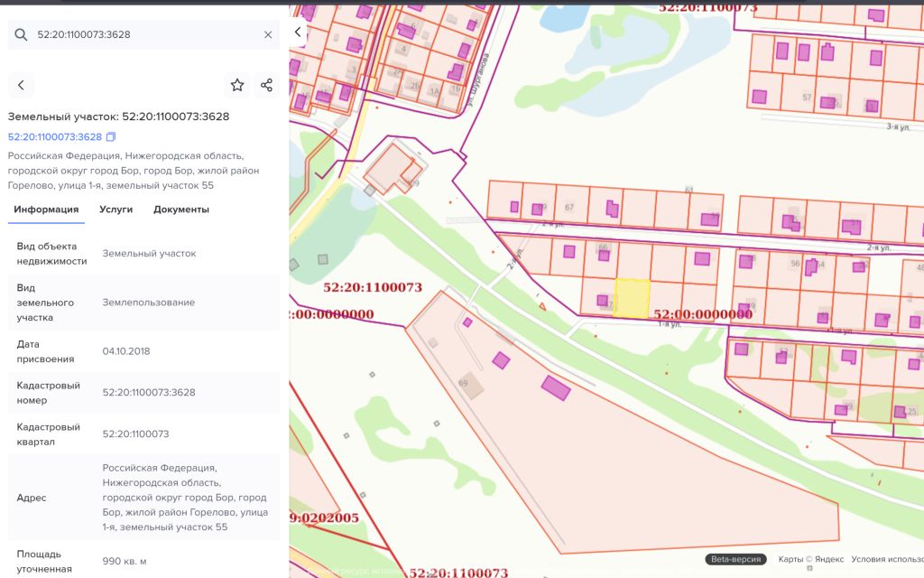This screenshot has width=924, height=578.
Task: Click the Beta-версия badge
Action: coord(735,559)
